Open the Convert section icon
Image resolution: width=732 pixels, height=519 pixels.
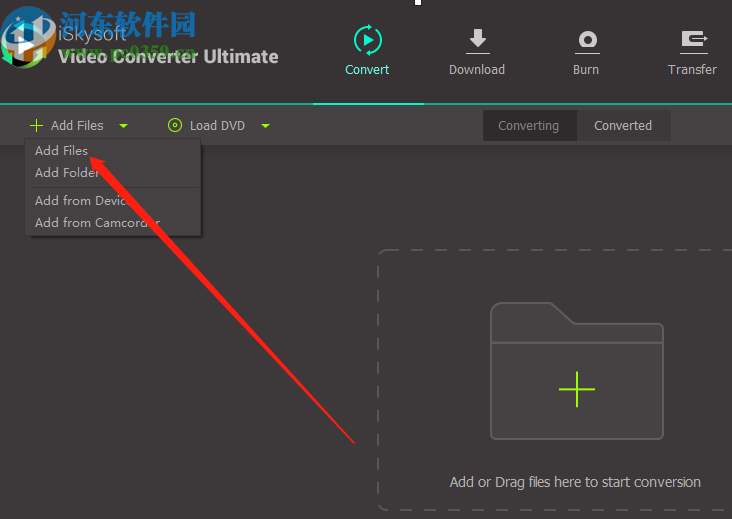point(368,40)
